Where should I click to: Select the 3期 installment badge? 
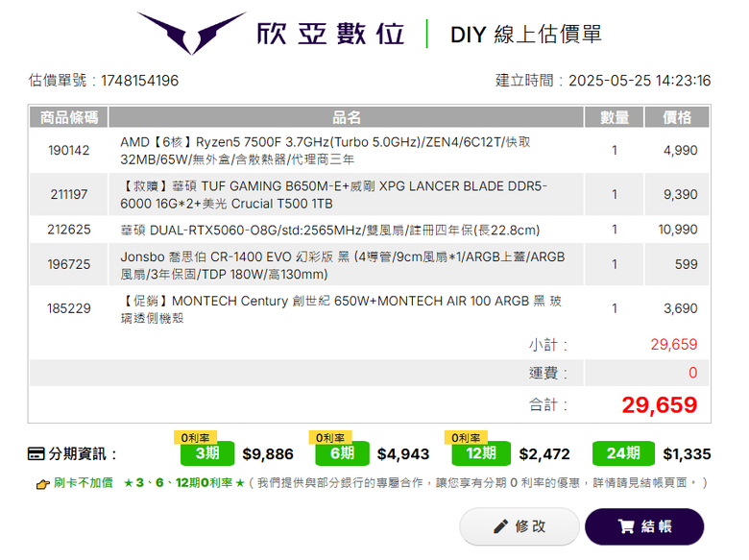click(x=207, y=453)
